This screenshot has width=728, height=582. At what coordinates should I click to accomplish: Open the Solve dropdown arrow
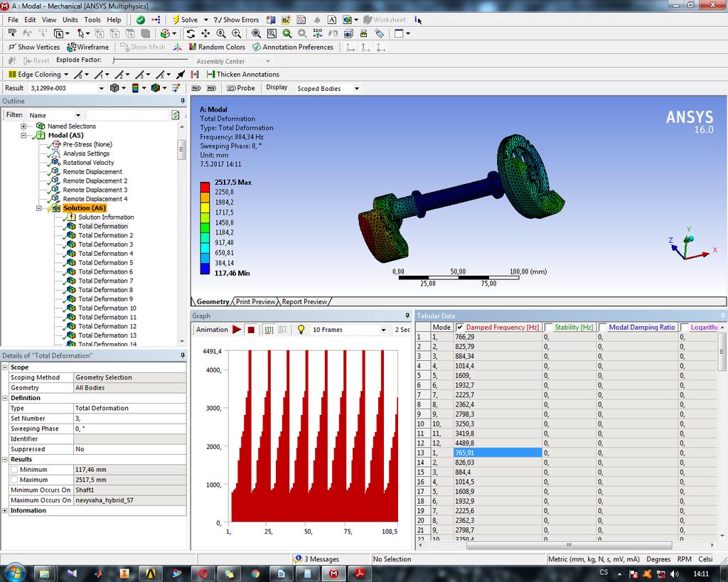tap(205, 20)
